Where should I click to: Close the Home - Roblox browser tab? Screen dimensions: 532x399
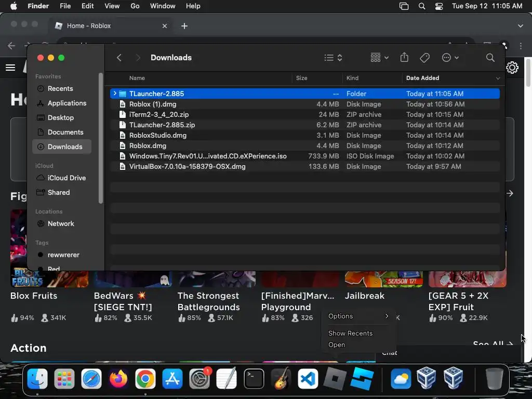(165, 26)
